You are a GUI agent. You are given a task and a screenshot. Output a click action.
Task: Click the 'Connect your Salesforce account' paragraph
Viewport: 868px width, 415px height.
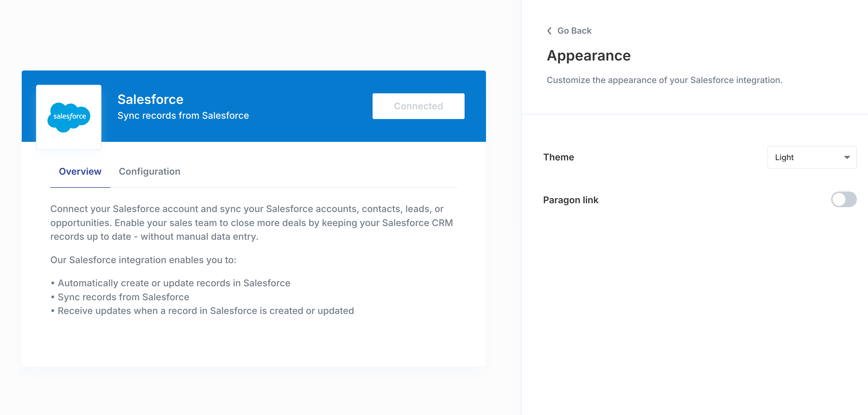[x=252, y=223]
